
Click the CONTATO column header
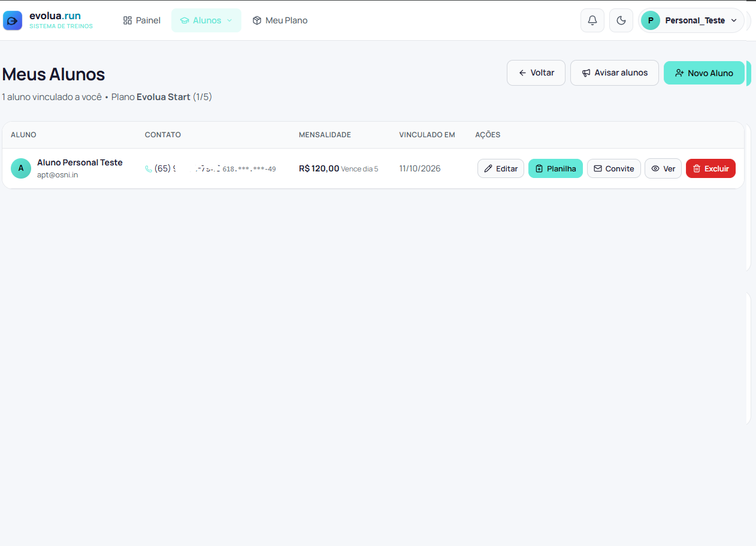click(163, 135)
